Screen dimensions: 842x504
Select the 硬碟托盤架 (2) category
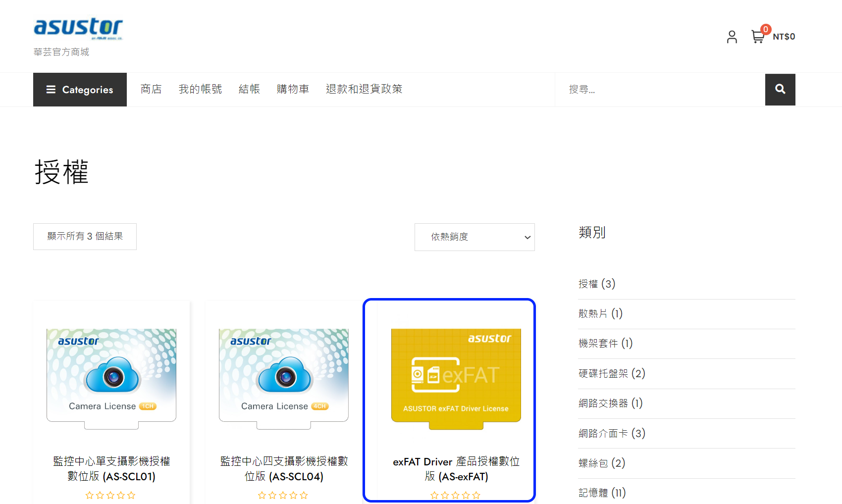pos(612,374)
